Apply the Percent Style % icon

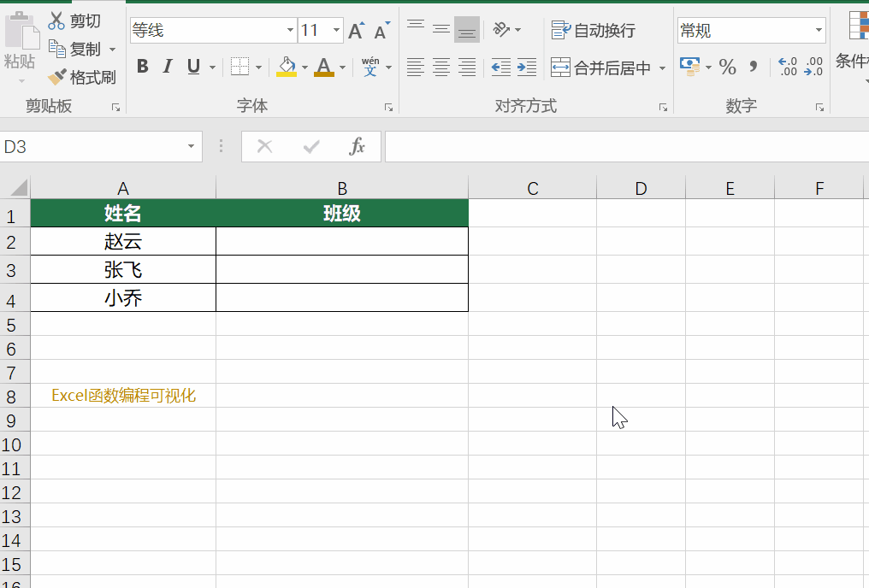[x=728, y=68]
